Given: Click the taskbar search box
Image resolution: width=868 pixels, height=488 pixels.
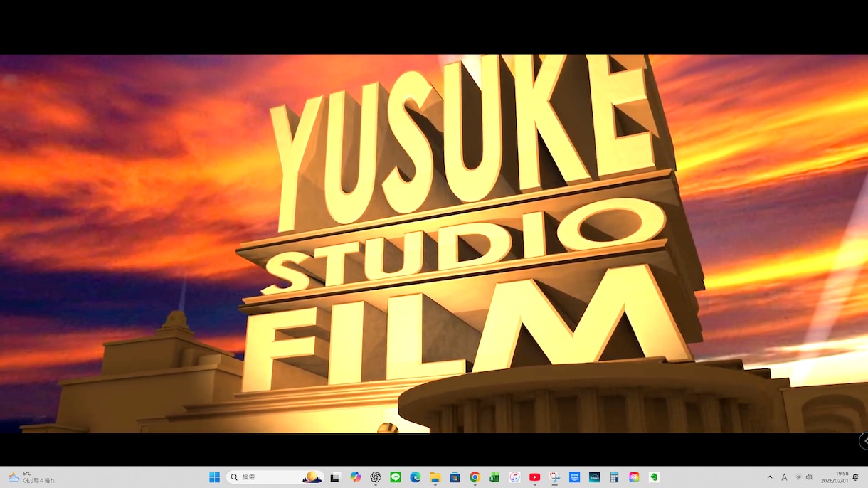Looking at the screenshot, I should point(275,477).
